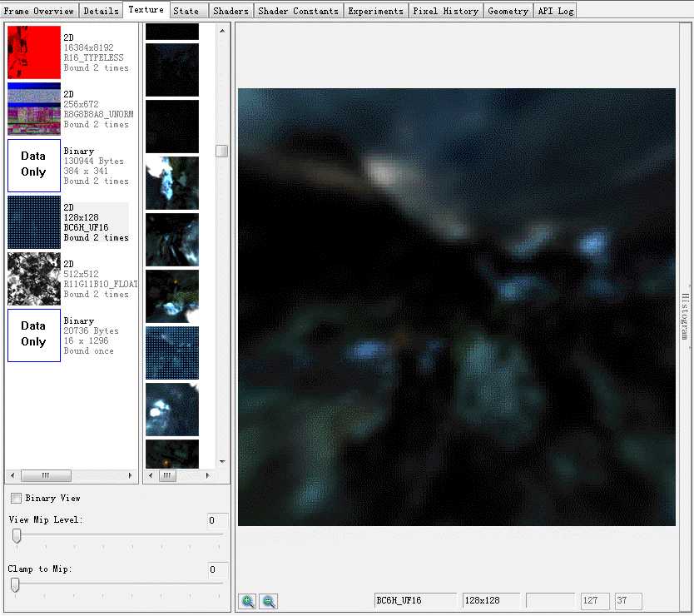Select the Texture tab
Image resolution: width=694 pixels, height=616 pixels.
[146, 10]
